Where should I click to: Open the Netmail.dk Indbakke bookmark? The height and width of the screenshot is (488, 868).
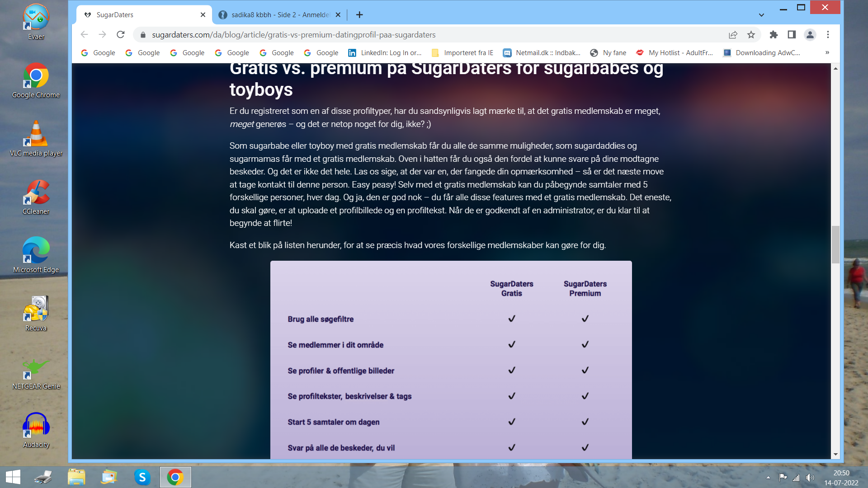pos(542,53)
